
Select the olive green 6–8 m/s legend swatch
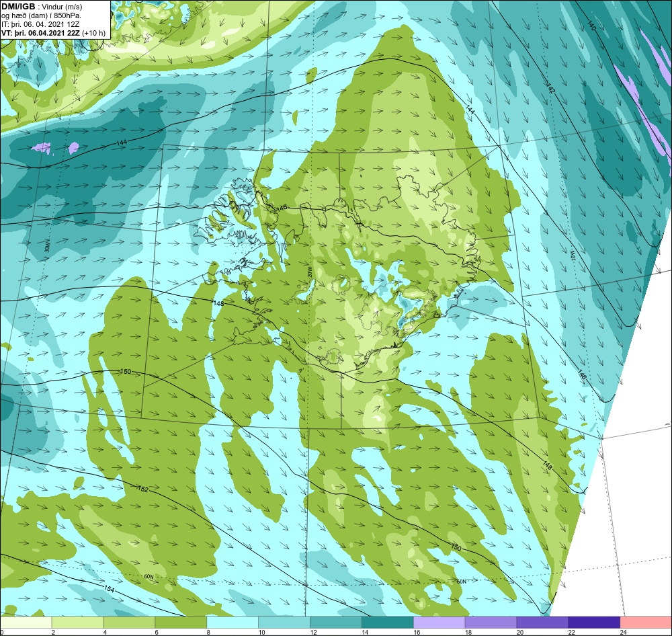click(181, 623)
